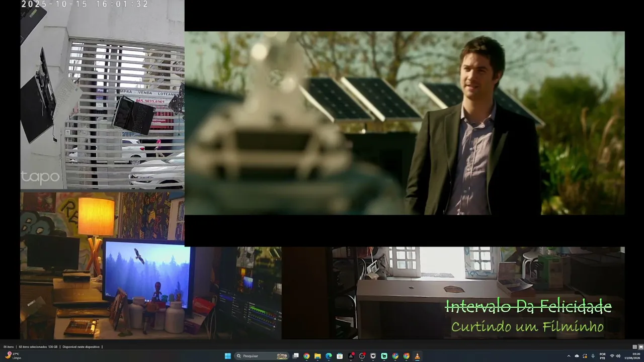Open File Explorer from the taskbar
The width and height of the screenshot is (644, 362).
317,356
